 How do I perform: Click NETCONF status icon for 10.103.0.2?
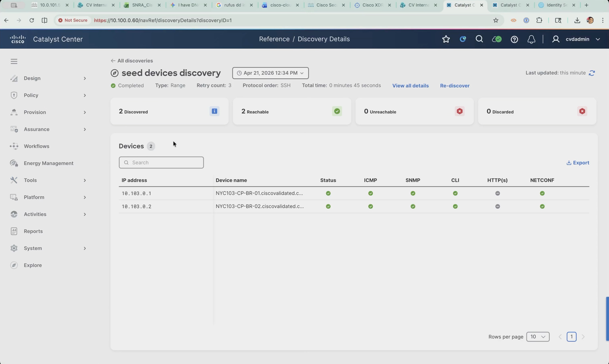pos(542,207)
